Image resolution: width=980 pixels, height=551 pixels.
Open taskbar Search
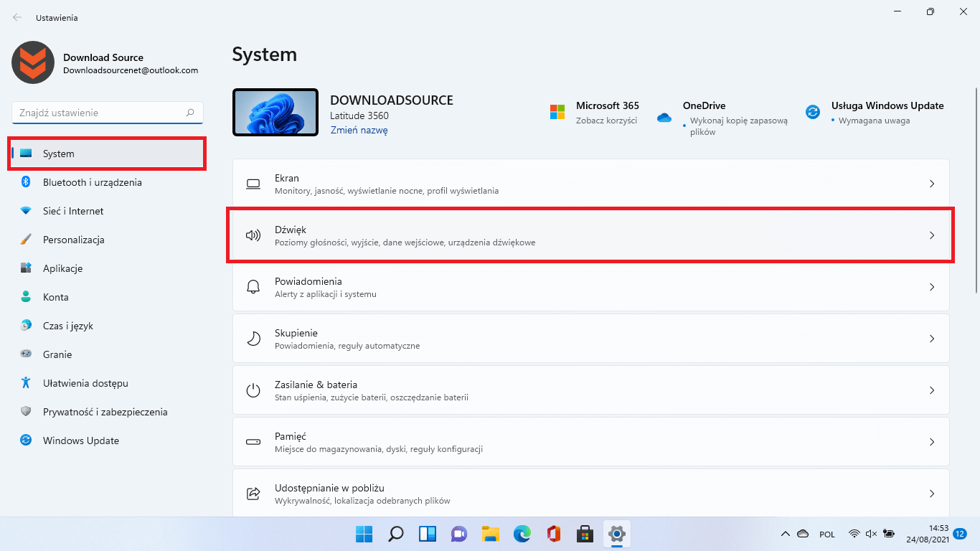click(395, 534)
